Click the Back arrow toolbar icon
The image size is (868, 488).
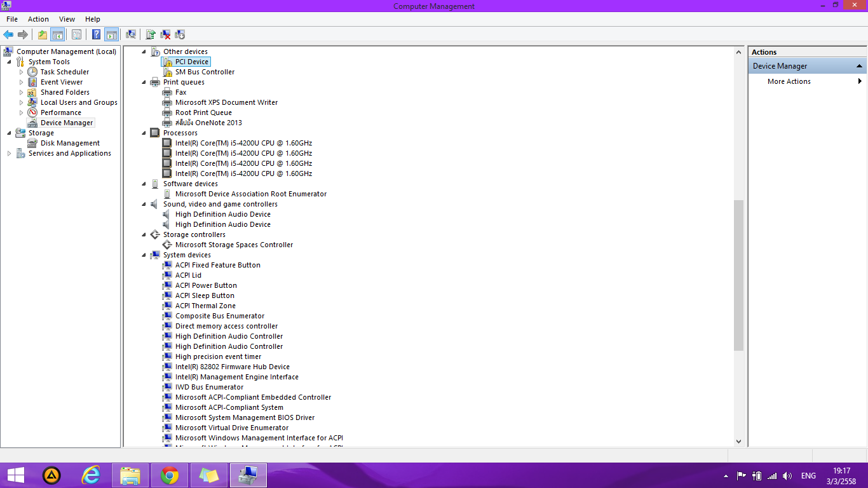pyautogui.click(x=8, y=34)
